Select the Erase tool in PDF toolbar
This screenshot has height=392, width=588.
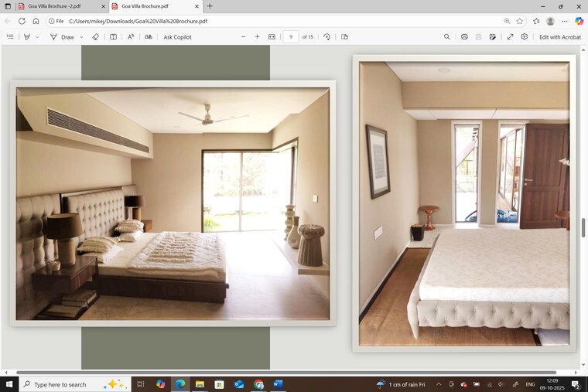[x=96, y=36]
